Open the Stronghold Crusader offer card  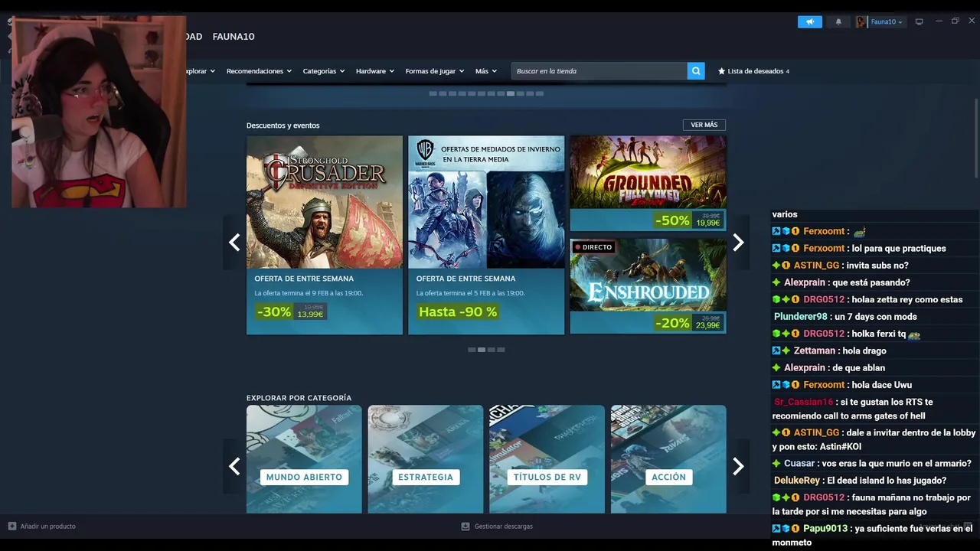point(325,235)
